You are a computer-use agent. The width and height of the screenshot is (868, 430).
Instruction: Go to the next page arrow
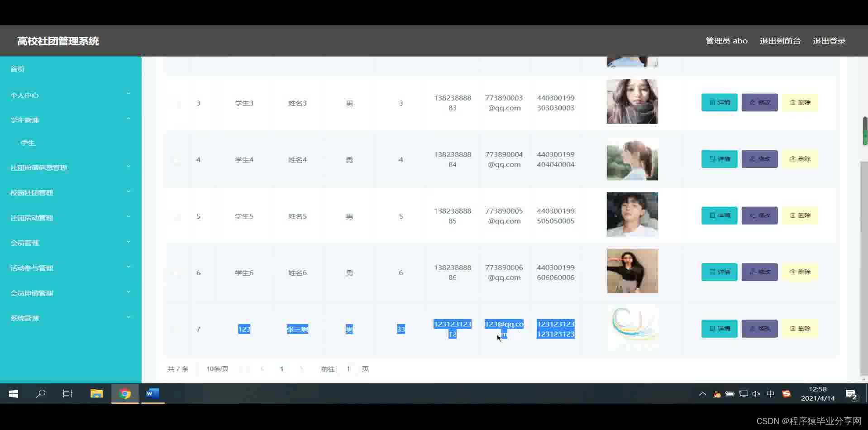click(301, 369)
